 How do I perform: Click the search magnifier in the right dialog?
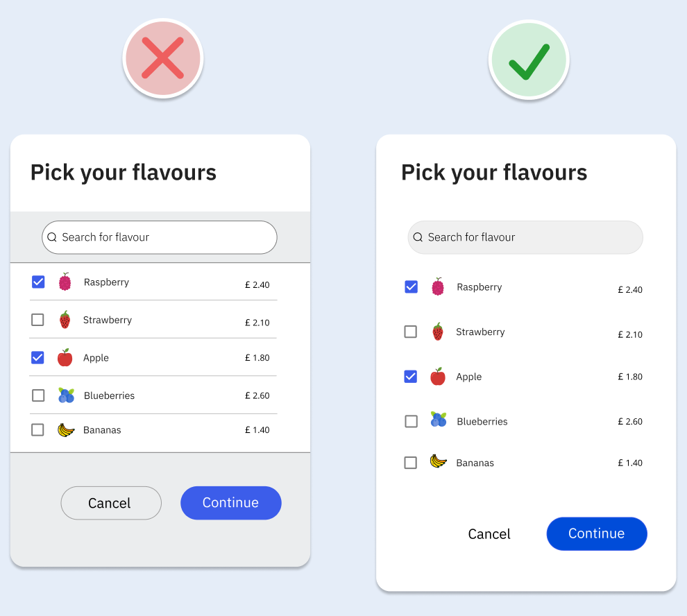pyautogui.click(x=418, y=237)
